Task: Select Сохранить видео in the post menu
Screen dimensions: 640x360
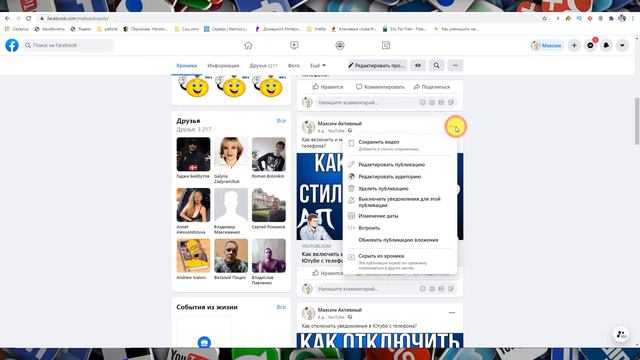Action: 400,145
